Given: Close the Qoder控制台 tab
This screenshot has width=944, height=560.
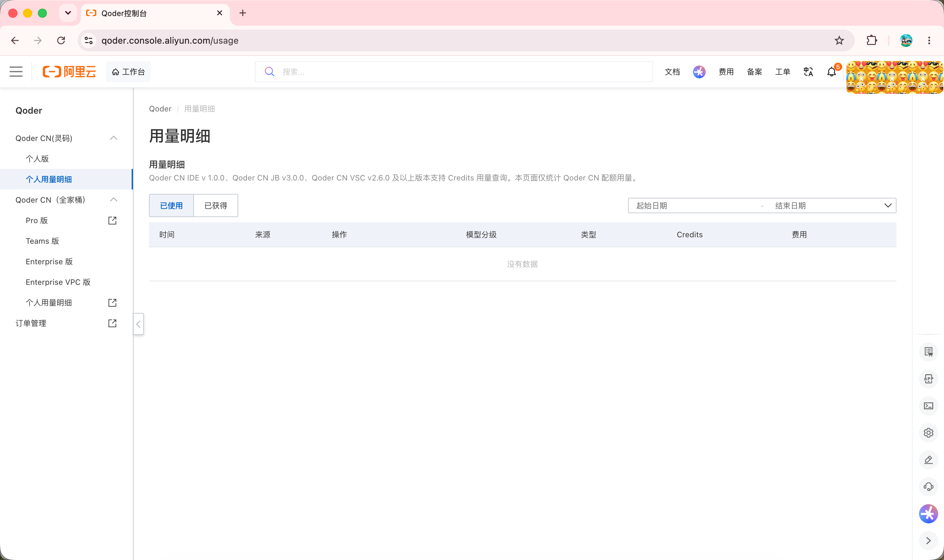Looking at the screenshot, I should pyautogui.click(x=220, y=13).
